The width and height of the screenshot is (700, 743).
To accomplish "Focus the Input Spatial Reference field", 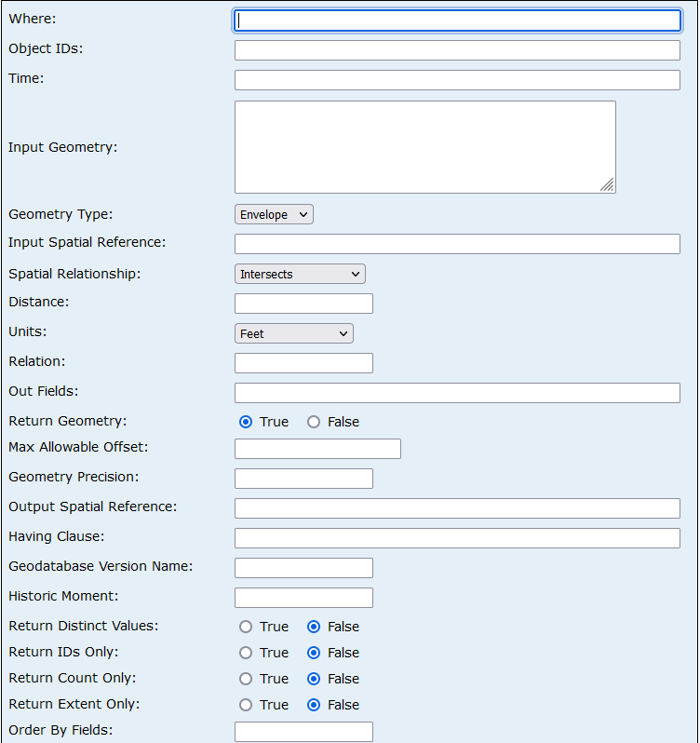I will pos(457,244).
